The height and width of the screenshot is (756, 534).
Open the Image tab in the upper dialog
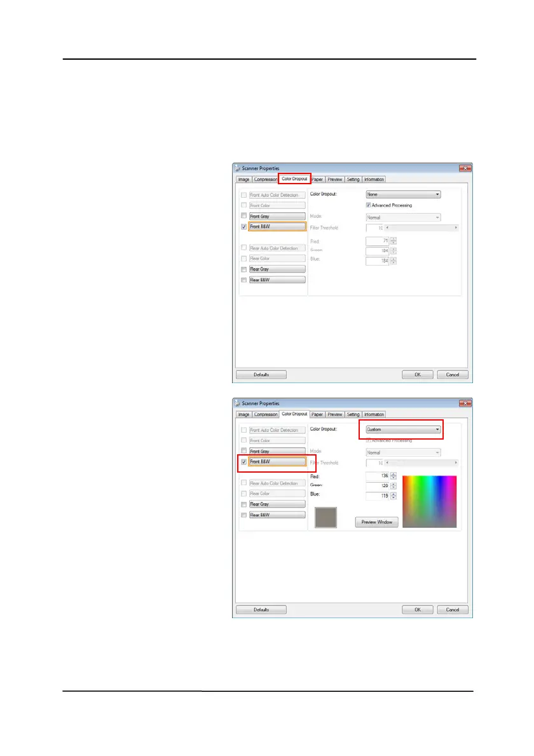click(243, 179)
